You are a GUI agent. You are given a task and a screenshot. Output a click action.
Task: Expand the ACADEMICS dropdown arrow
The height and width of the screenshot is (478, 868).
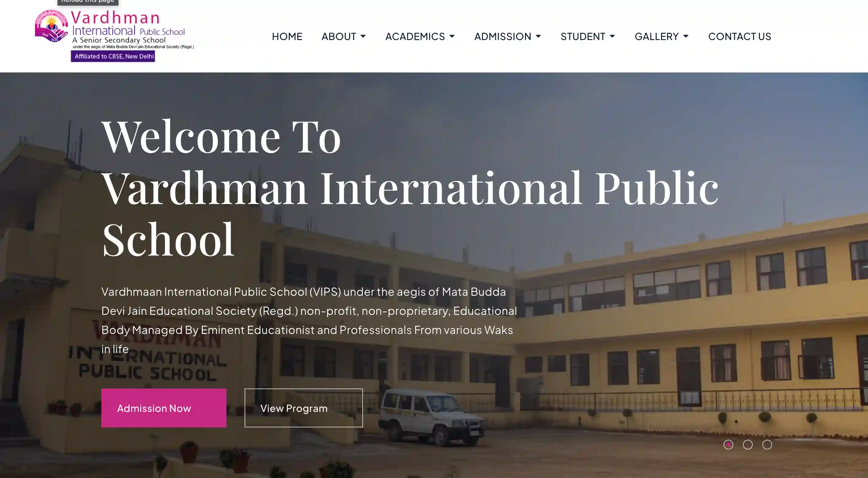coord(452,36)
